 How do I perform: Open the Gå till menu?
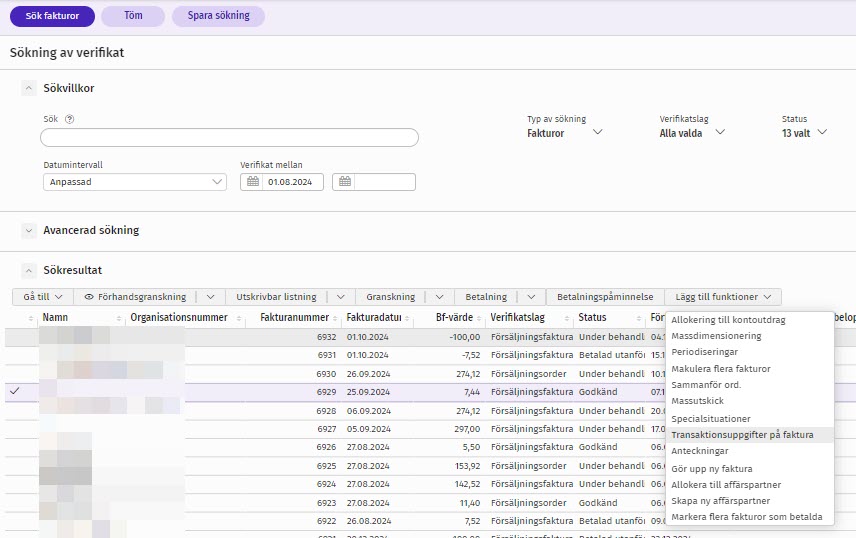[43, 297]
